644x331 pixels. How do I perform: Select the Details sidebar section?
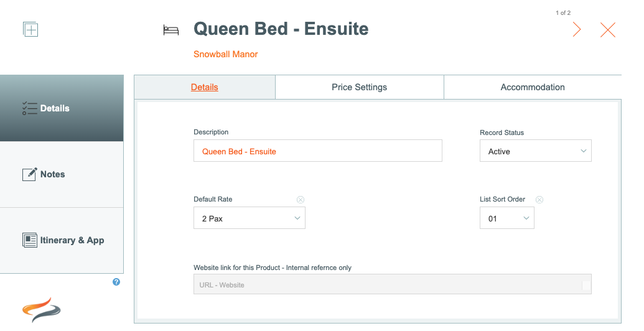[x=62, y=108]
